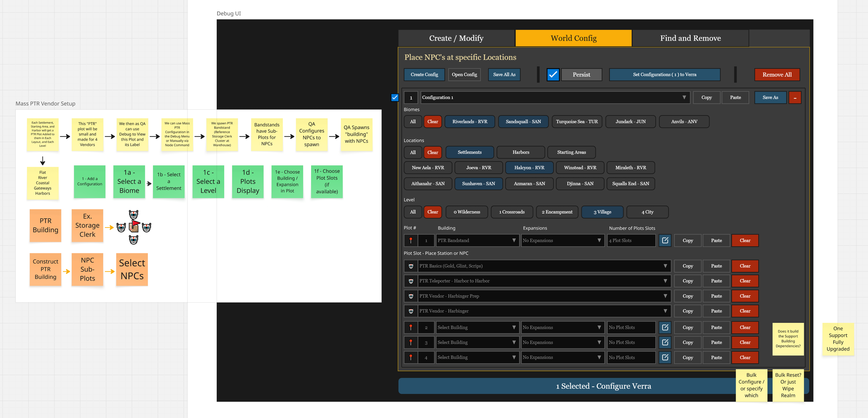Uncheck the Configuration 1 row checkbox
Image resolution: width=868 pixels, height=418 pixels.
pos(395,98)
